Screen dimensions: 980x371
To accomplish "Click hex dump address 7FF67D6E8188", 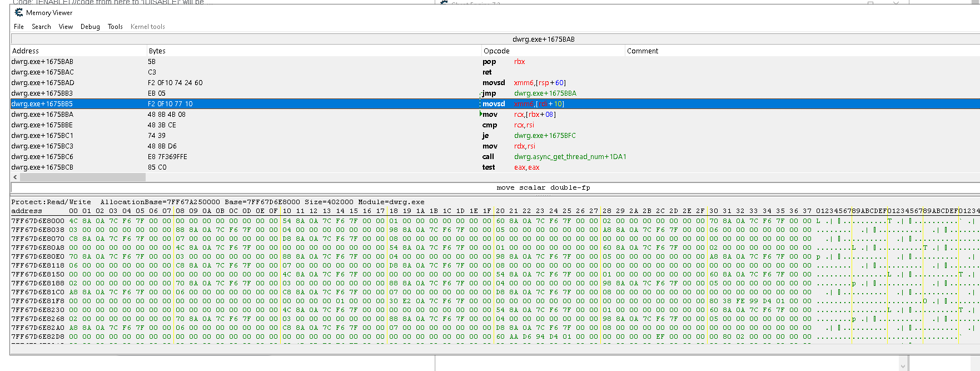I will click(x=38, y=283).
